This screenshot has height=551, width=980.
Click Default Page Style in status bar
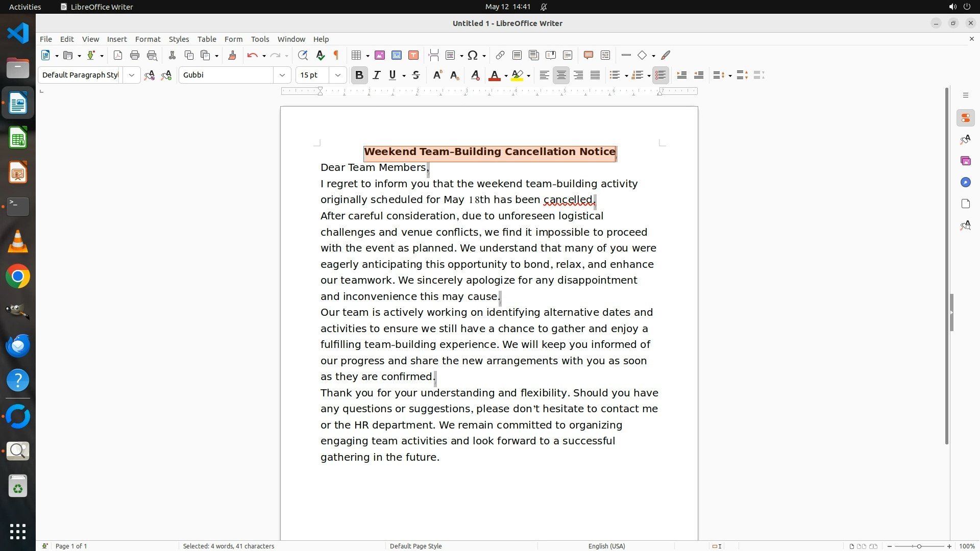coord(415,546)
